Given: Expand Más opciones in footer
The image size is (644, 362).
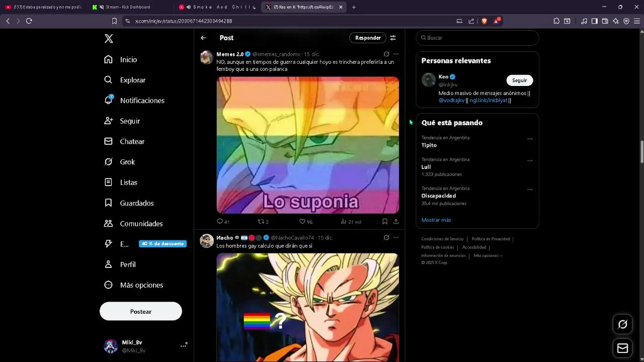Looking at the screenshot, I should (x=488, y=255).
